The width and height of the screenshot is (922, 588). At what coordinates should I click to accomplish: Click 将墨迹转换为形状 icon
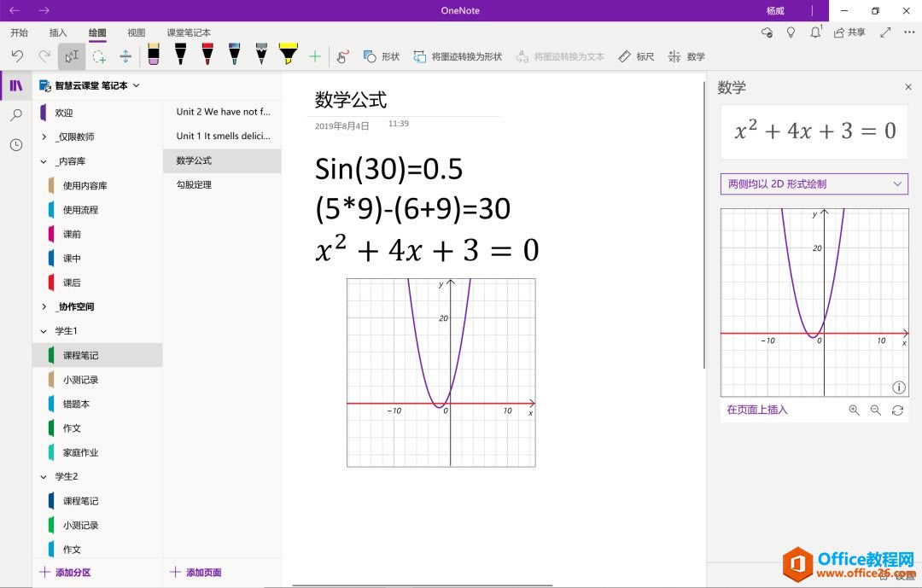[x=420, y=56]
